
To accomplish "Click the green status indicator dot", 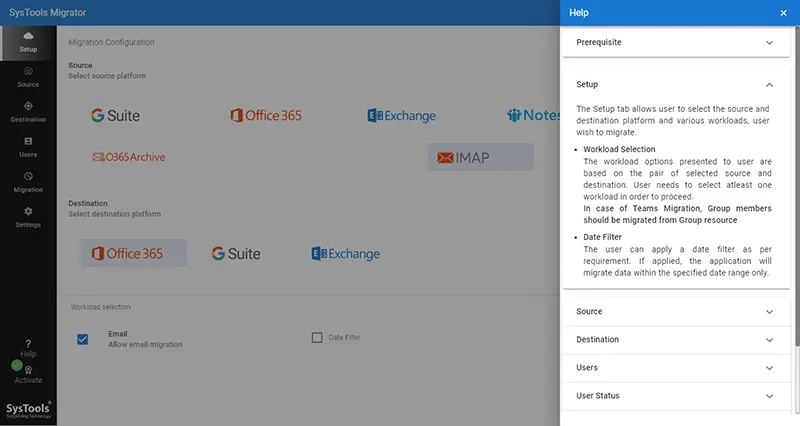I will pyautogui.click(x=17, y=365).
